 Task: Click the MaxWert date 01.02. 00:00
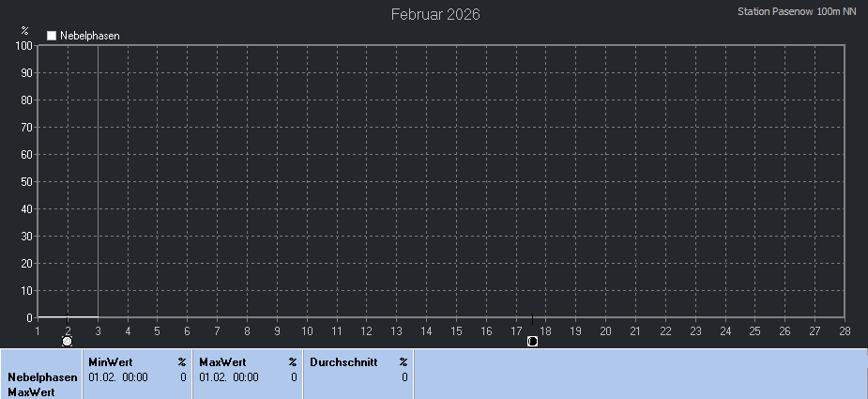coord(228,377)
